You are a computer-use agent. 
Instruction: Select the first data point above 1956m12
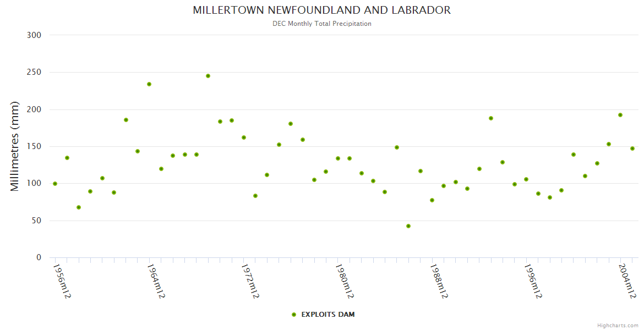[x=55, y=184]
